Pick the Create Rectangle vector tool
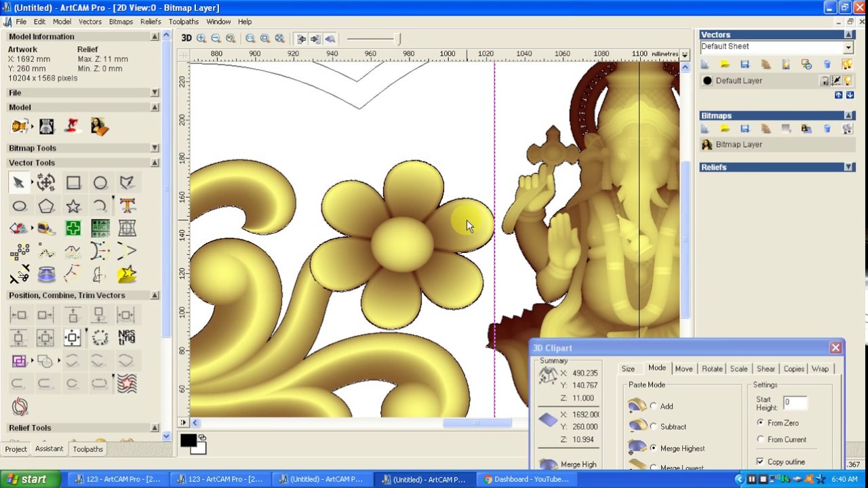The height and width of the screenshot is (488, 868). pyautogui.click(x=73, y=182)
